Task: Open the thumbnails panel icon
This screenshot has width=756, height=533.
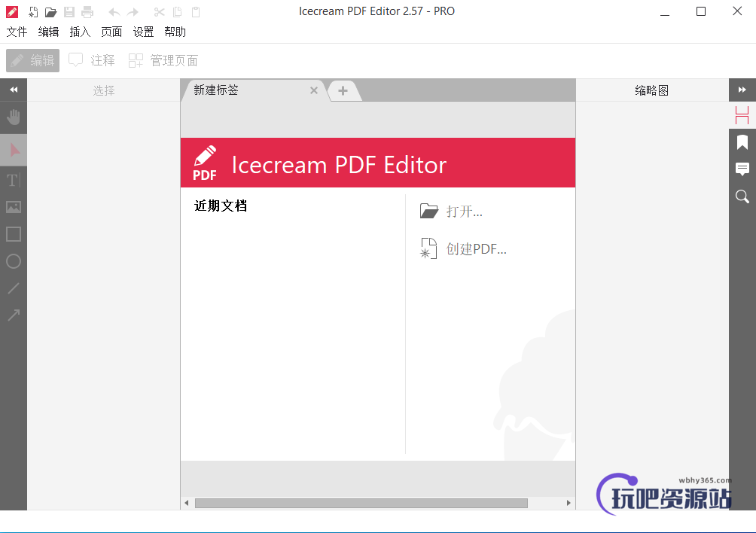Action: 742,115
